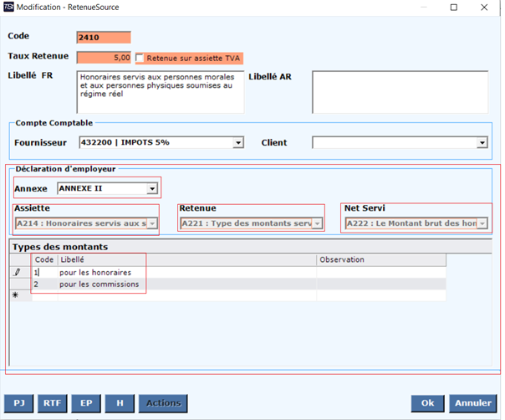The image size is (505, 420).
Task: Click the app icon in title bar
Action: [8, 7]
